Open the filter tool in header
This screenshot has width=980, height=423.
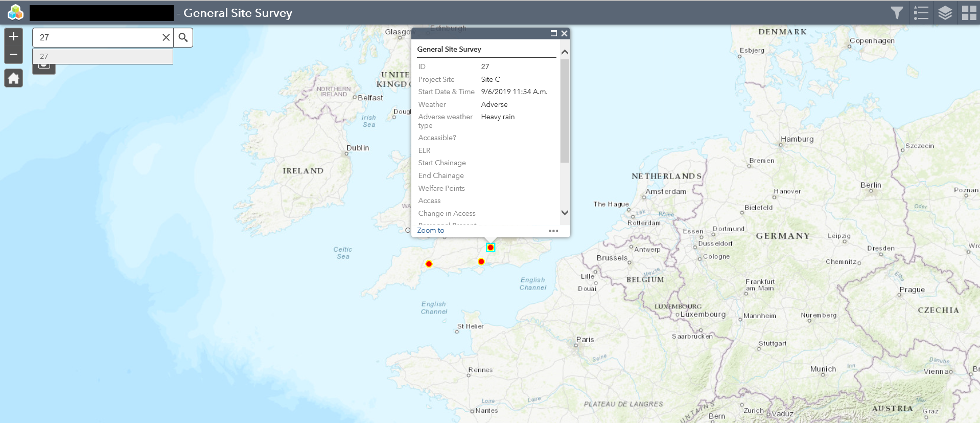[897, 13]
